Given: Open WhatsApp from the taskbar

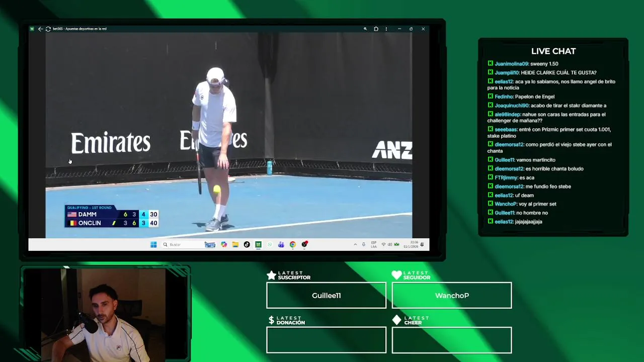Looking at the screenshot, I should [270, 244].
